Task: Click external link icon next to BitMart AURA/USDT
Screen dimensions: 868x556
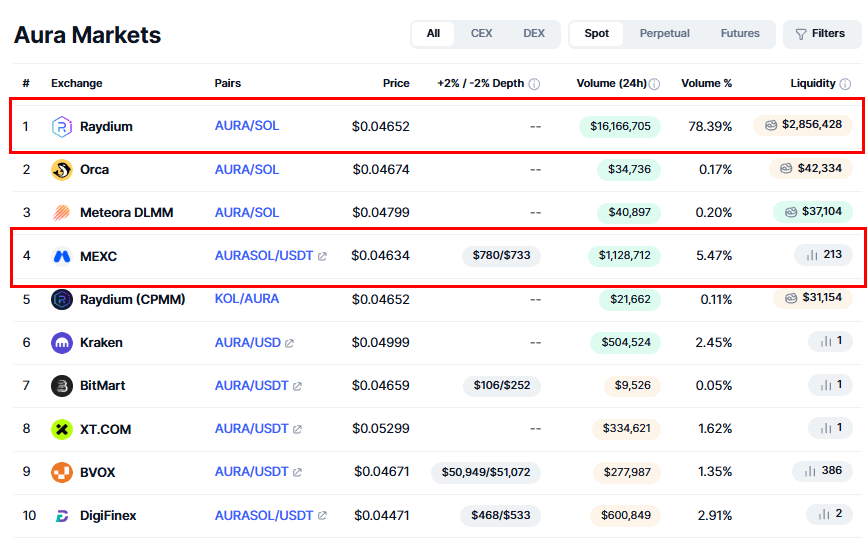Action: 297,387
